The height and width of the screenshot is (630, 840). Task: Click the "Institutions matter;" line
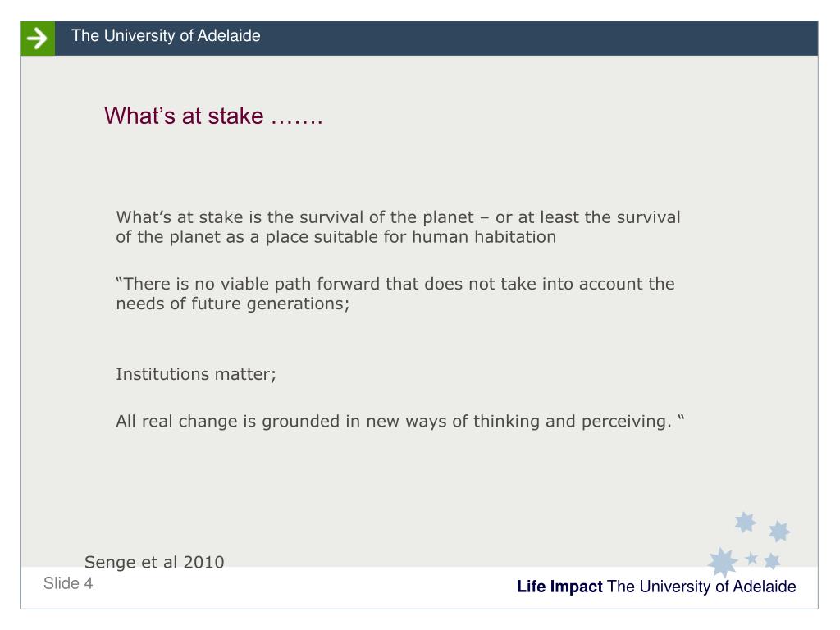[196, 374]
